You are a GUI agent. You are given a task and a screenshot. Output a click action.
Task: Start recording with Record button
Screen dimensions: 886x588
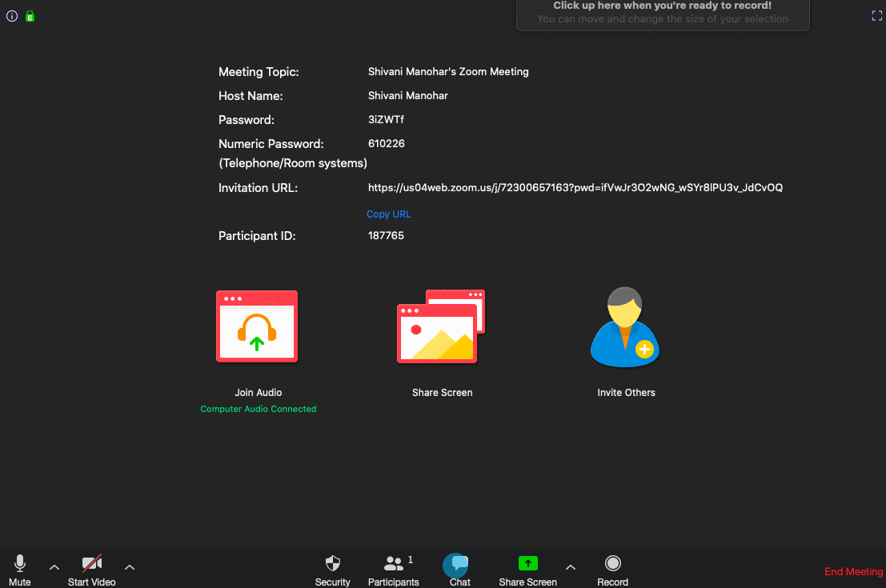coord(612,570)
